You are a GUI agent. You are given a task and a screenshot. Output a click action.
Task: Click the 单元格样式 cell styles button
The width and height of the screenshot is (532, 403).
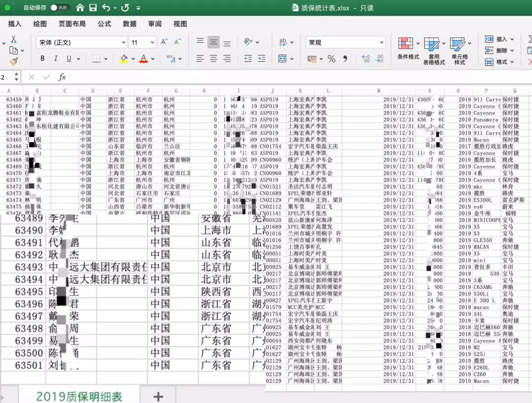click(460, 51)
